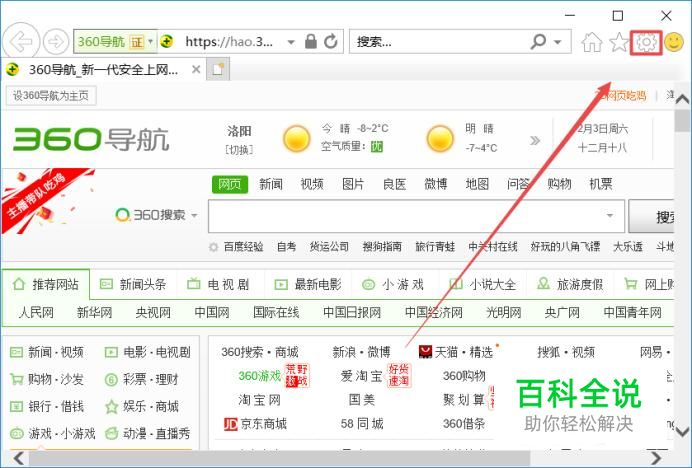This screenshot has height=468, width=692.
Task: Open the 娱乐·商城 category
Action: [x=142, y=406]
